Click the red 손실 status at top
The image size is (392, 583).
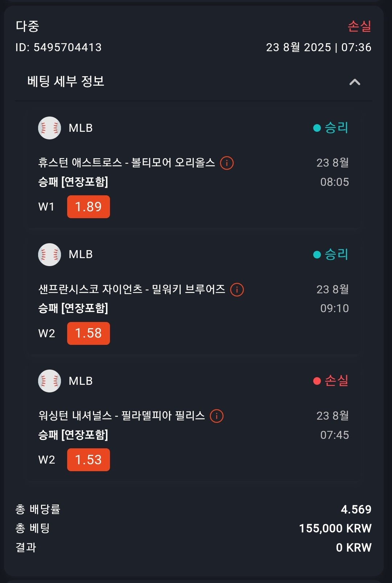click(x=359, y=26)
